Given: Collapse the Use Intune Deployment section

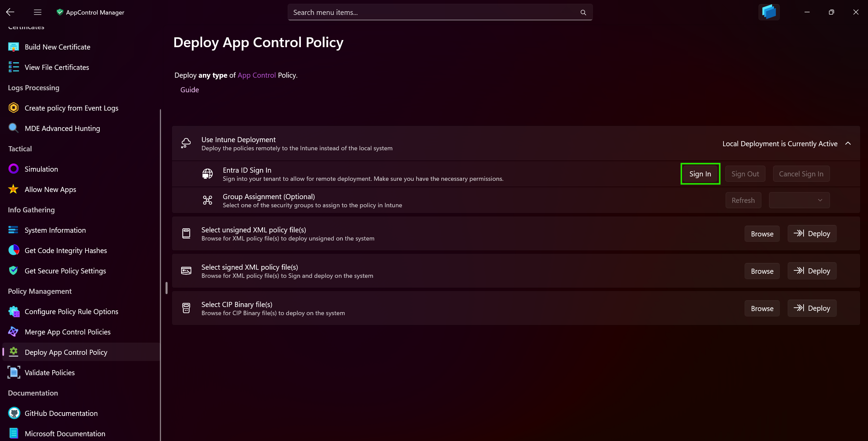Looking at the screenshot, I should click(848, 143).
